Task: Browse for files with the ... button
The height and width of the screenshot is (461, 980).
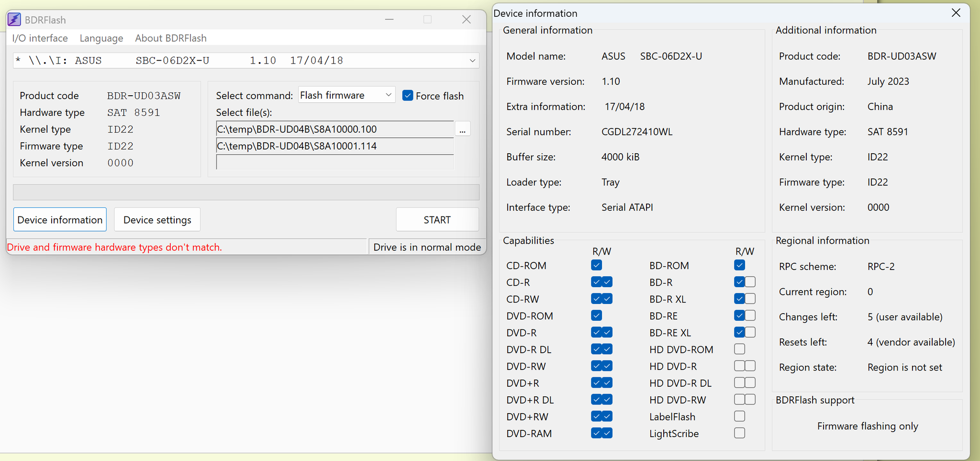Action: coord(462,129)
